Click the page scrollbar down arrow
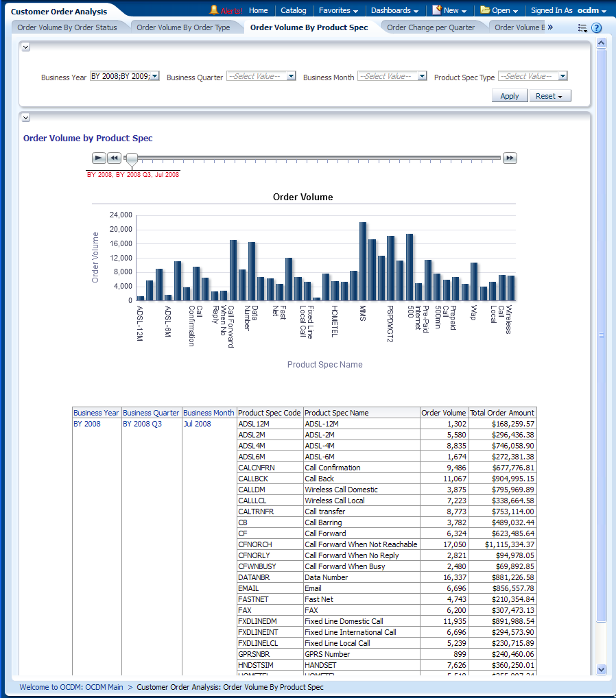Screen dimensions: 616x698 (x=602, y=669)
